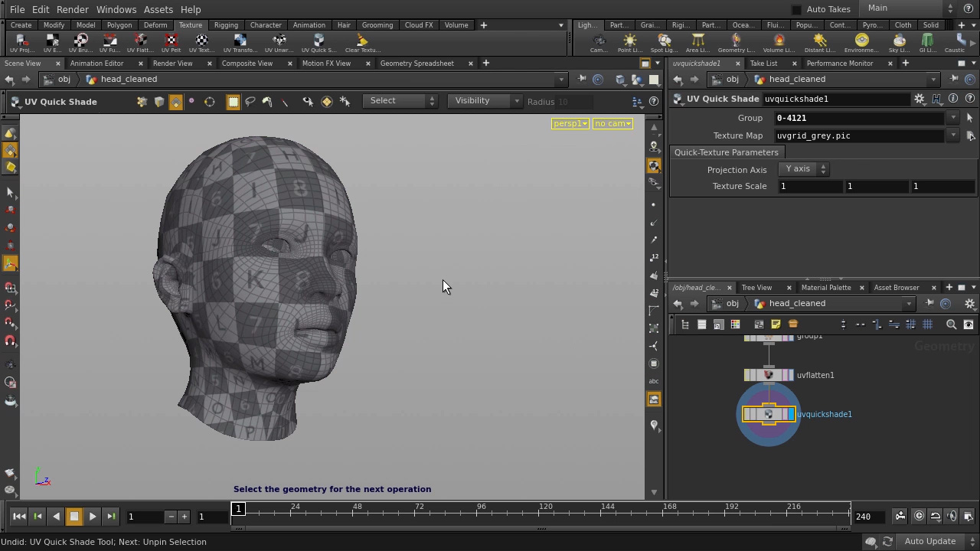The image size is (980, 551).
Task: Select the UV Pelt tool on the Texture shelf
Action: pyautogui.click(x=170, y=40)
